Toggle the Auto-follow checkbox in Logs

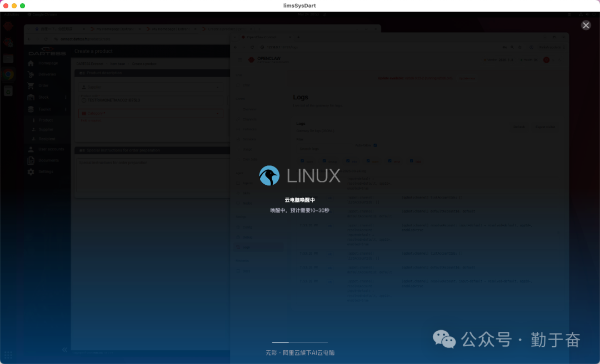376,145
